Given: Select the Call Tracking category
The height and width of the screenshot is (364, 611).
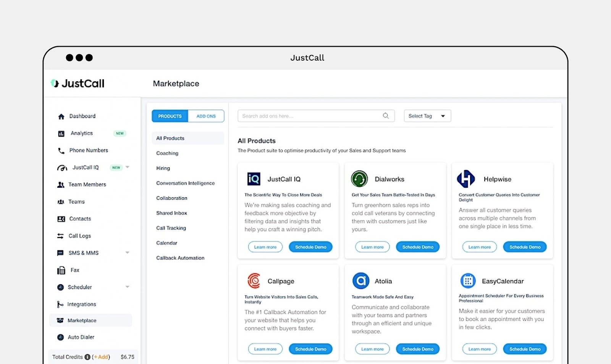Looking at the screenshot, I should tap(171, 228).
